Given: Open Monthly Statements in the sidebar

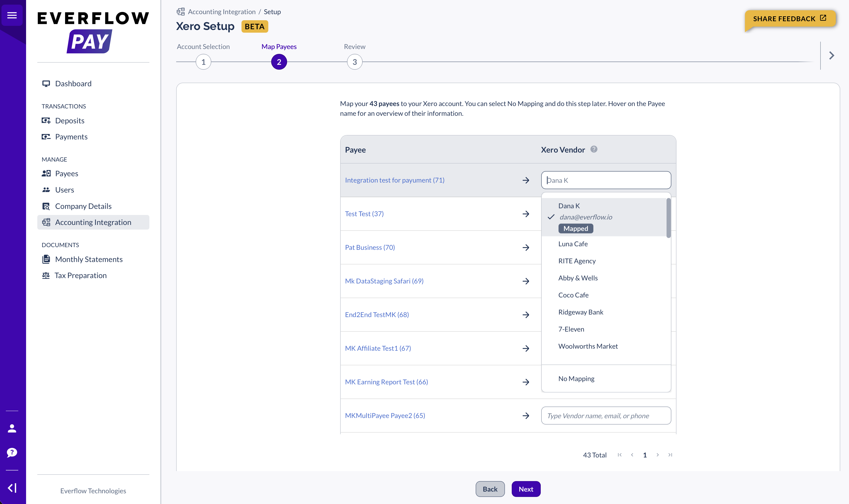Looking at the screenshot, I should pos(89,260).
